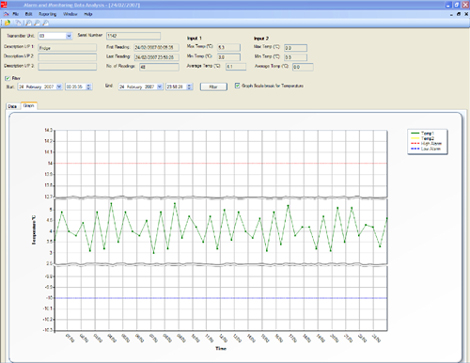
Task: Open the Window menu
Action: pyautogui.click(x=70, y=14)
